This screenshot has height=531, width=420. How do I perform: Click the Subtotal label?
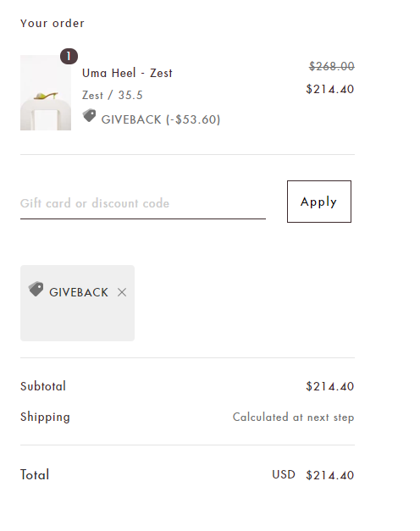(43, 386)
